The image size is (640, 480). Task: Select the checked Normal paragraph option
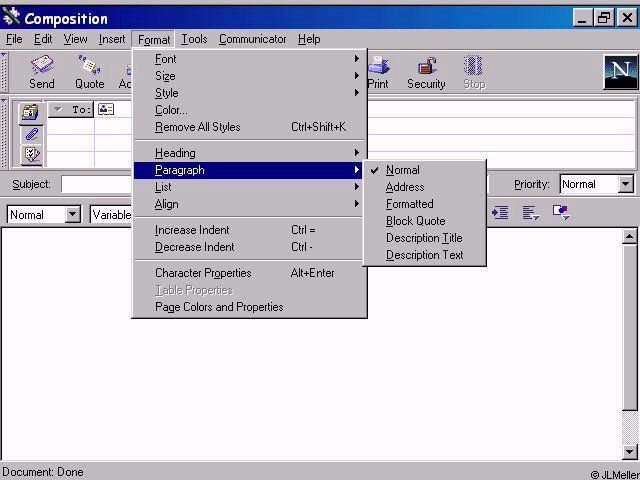[x=424, y=170]
